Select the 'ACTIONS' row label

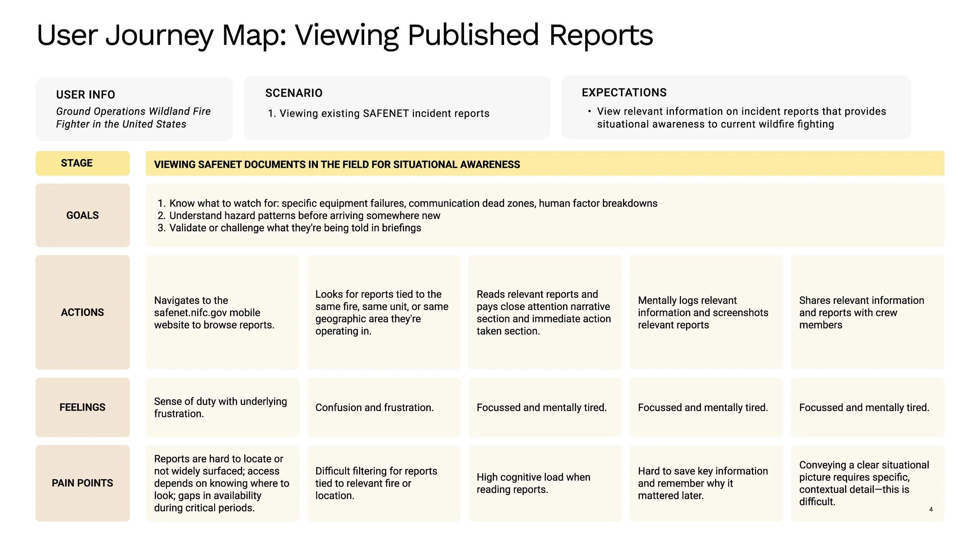point(83,312)
